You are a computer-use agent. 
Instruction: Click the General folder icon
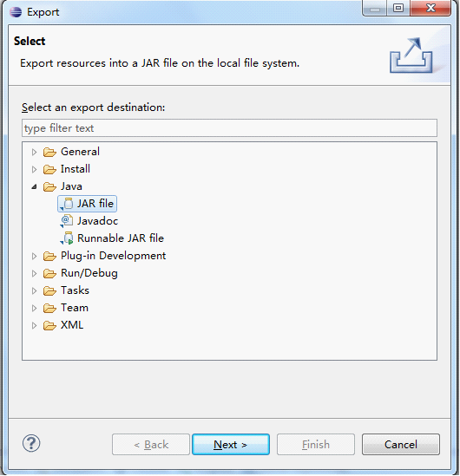pyautogui.click(x=49, y=152)
